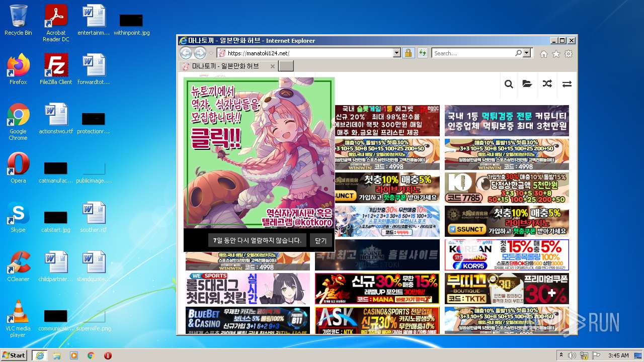
Task: Open address bar URL history dropdown
Action: [396, 53]
